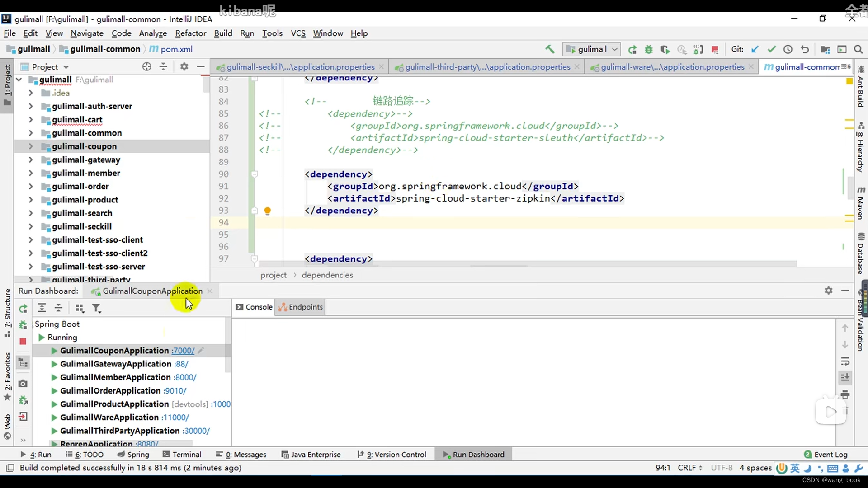The image size is (868, 488).
Task: Switch to gulimall-ware application.properties tab
Action: coord(673,67)
